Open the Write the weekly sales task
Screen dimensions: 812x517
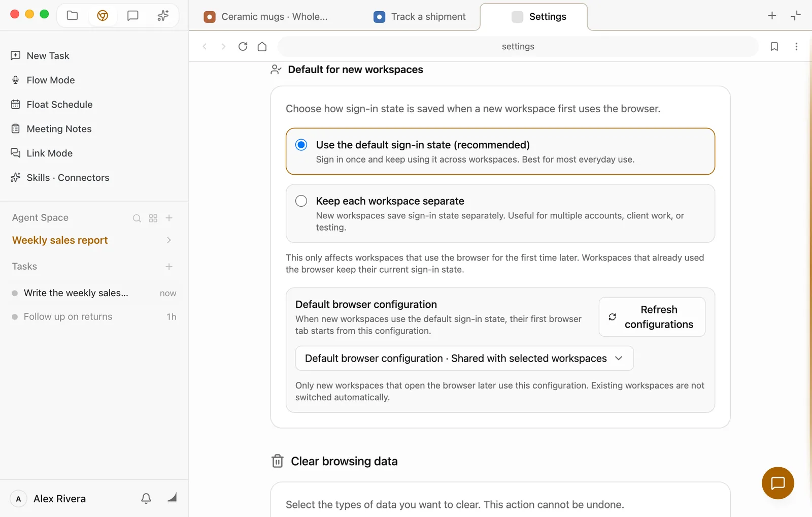pos(94,293)
